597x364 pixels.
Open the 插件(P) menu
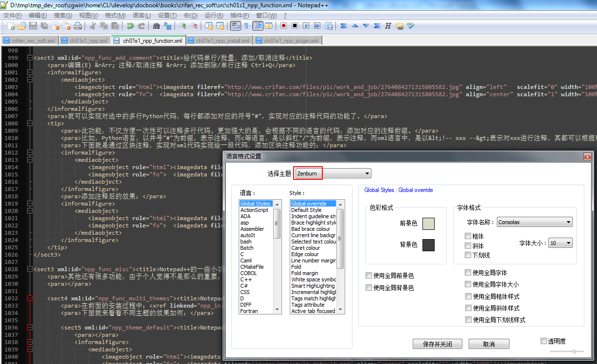coord(240,16)
